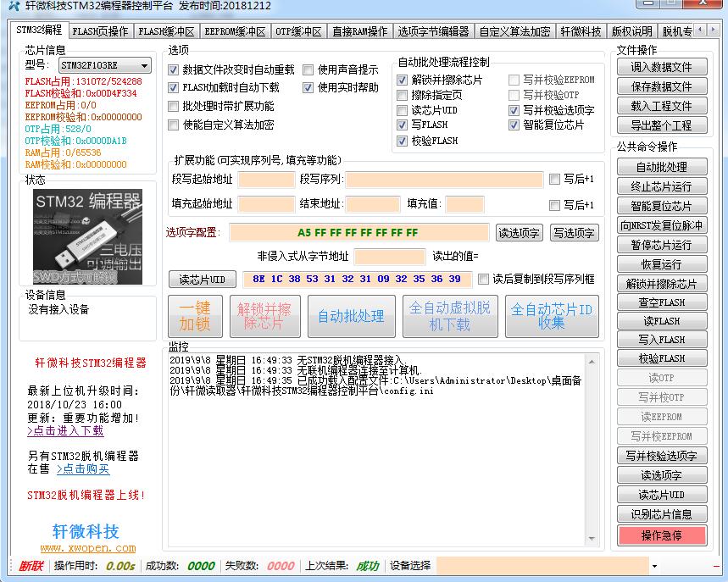The image size is (728, 582).
Task: Check 读后复制到段写序列框 checkbox
Action: click(484, 279)
